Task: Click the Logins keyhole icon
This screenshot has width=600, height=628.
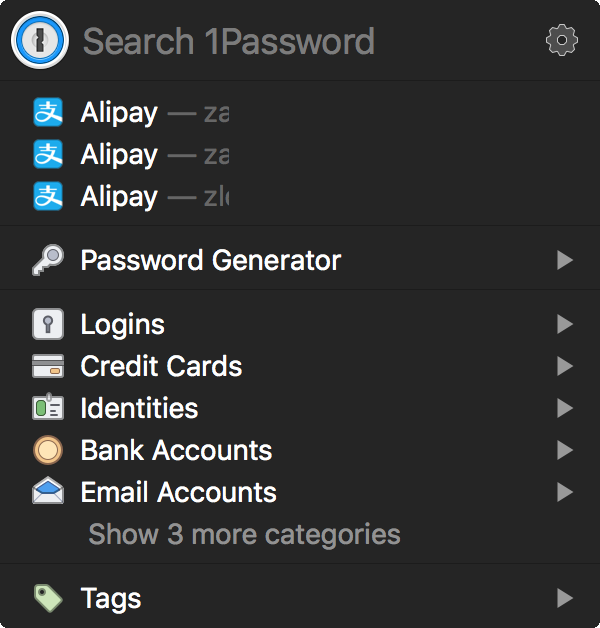Action: tap(48, 324)
